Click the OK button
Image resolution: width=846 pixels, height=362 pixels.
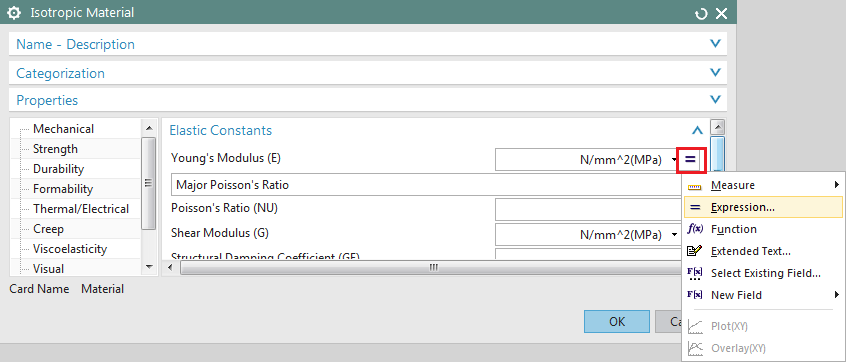(617, 322)
